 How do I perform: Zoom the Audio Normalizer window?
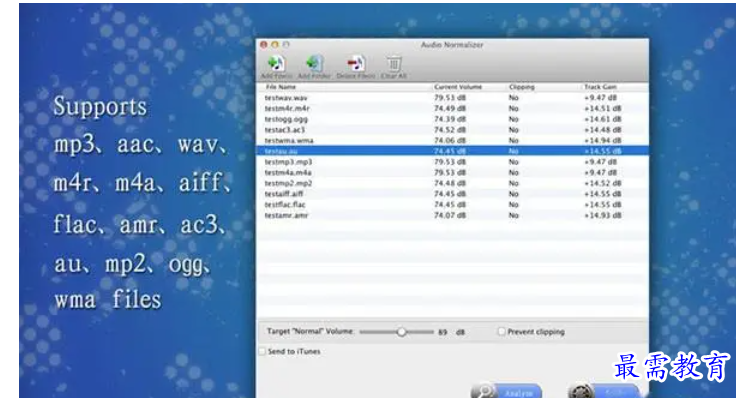click(286, 45)
